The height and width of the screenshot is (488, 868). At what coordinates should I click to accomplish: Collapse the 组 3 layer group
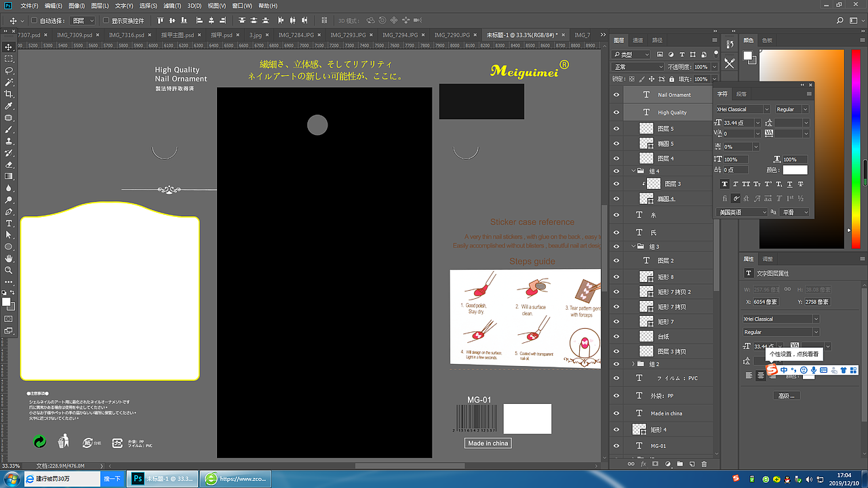click(x=633, y=247)
